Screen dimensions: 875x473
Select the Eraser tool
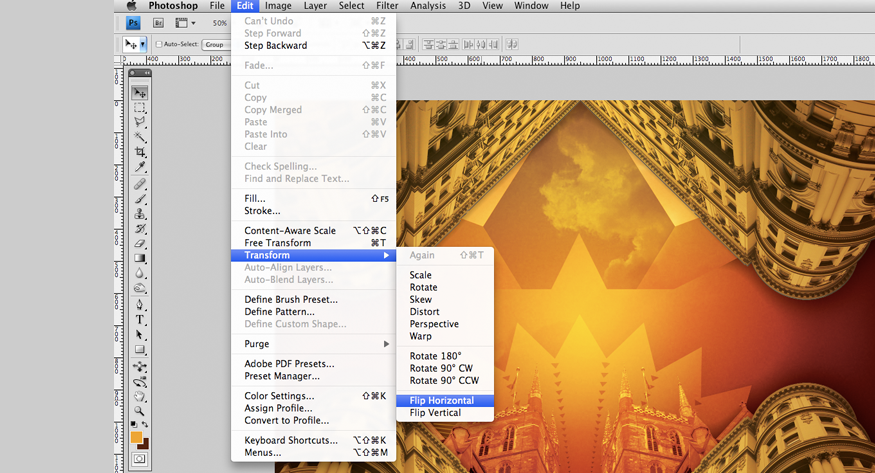[140, 244]
